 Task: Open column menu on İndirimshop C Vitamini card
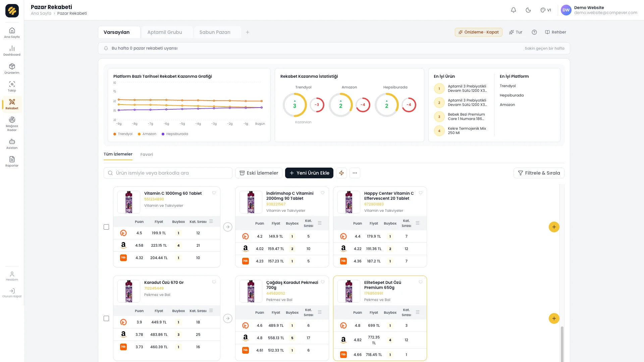[x=320, y=223]
